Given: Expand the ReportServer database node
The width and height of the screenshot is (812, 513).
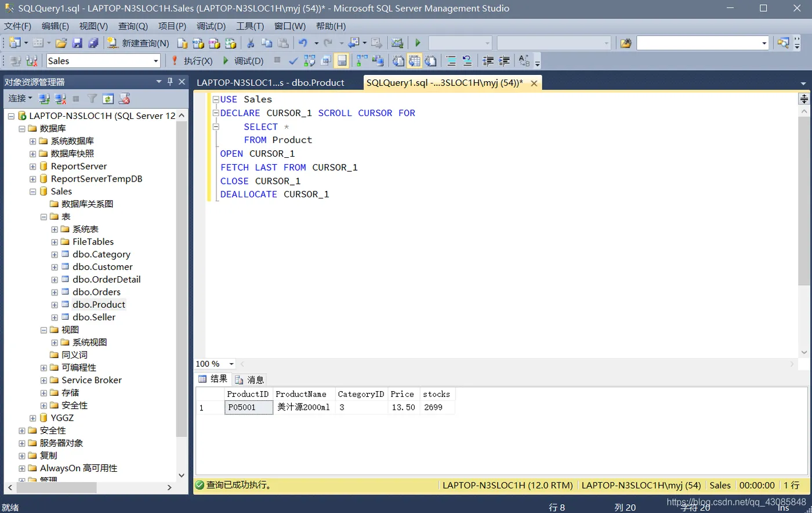Looking at the screenshot, I should pyautogui.click(x=33, y=167).
